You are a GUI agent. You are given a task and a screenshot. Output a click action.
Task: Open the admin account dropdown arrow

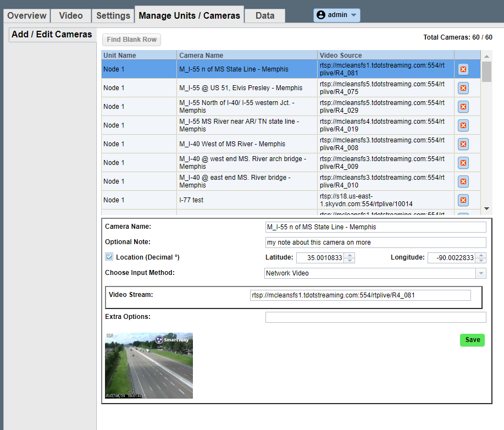[x=353, y=15]
